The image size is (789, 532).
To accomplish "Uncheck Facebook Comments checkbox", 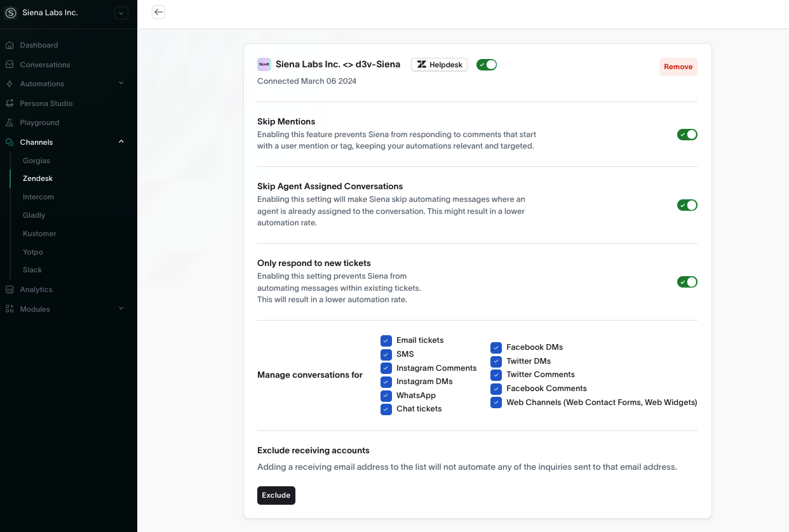I will click(x=496, y=389).
